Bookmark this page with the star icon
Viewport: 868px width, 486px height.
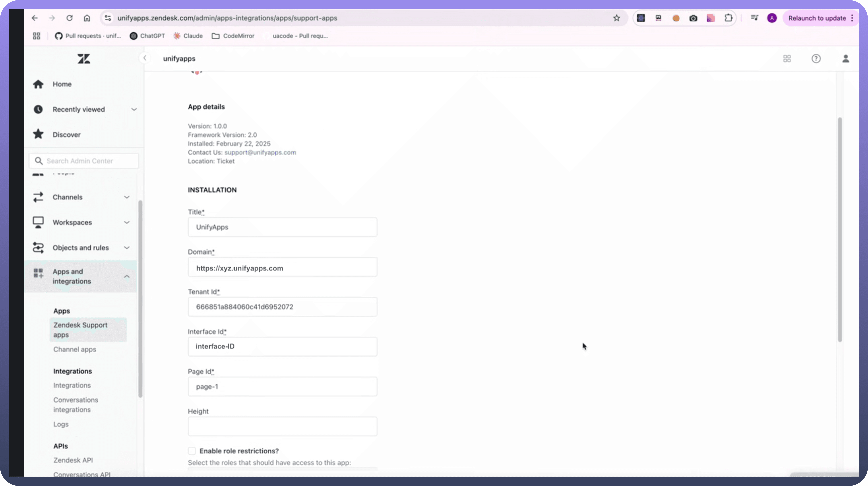point(616,18)
